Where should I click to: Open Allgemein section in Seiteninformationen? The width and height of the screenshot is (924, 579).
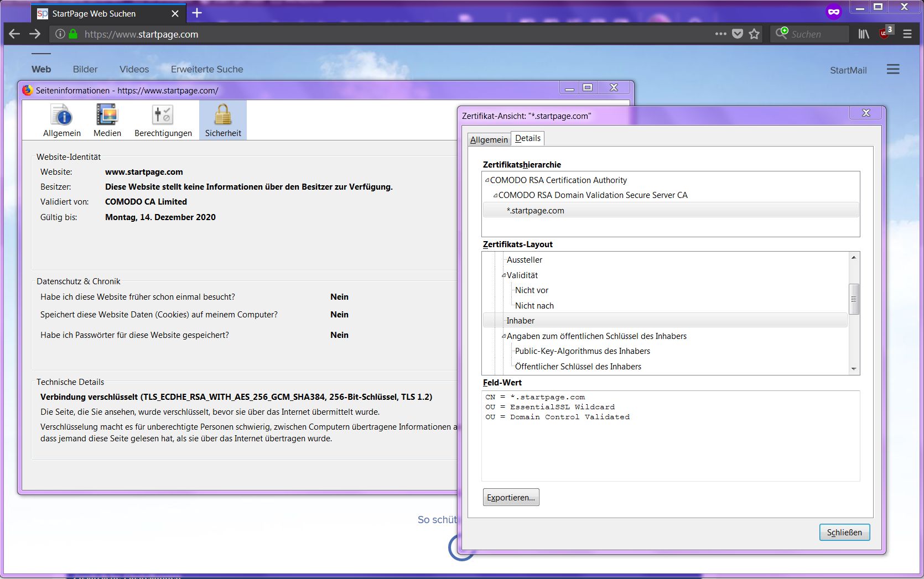(x=62, y=120)
